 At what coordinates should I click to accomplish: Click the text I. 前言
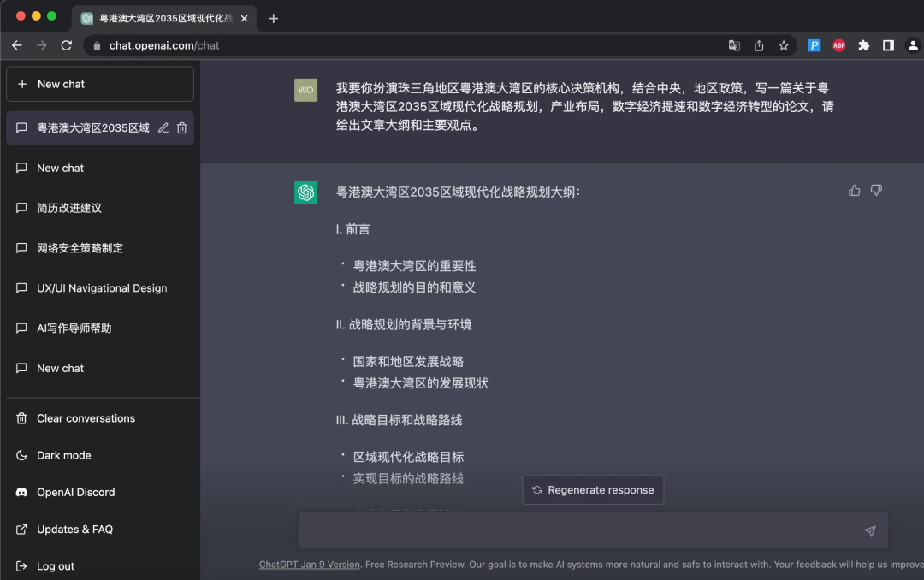(352, 229)
